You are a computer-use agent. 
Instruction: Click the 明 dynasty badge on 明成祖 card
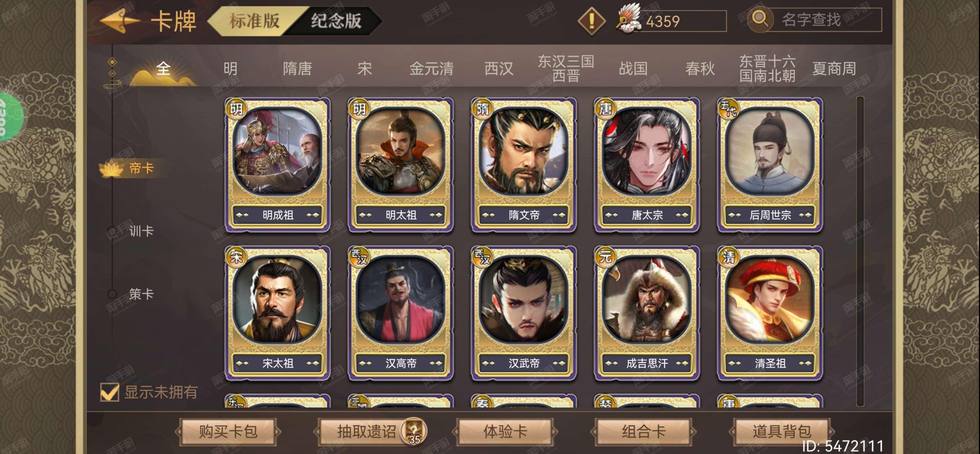[x=236, y=109]
